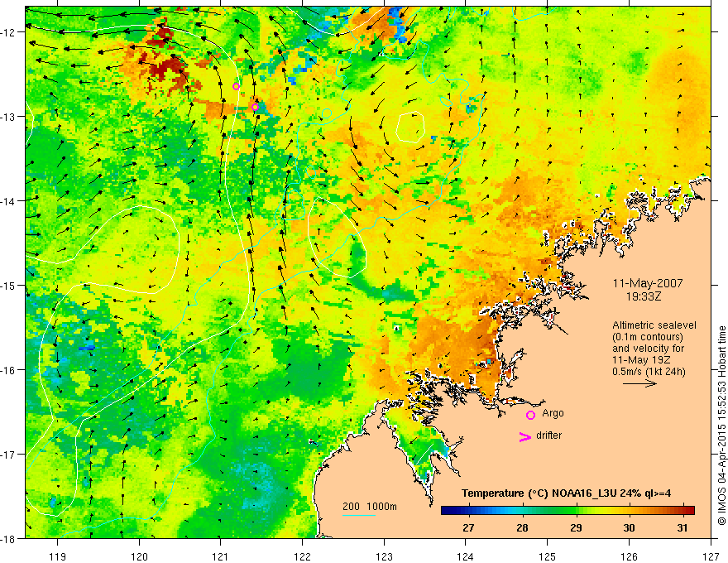Click latitude label '-15' on the left axis

(8, 285)
